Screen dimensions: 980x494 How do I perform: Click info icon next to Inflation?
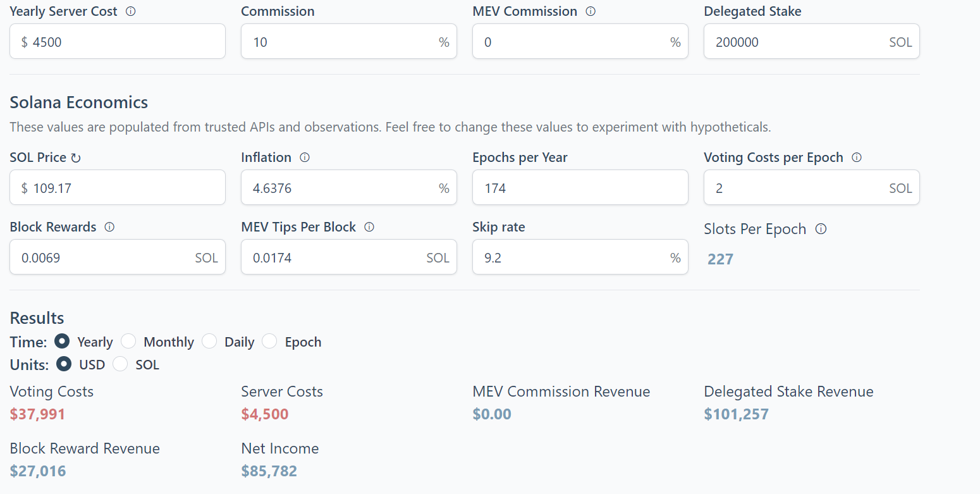[x=305, y=157]
